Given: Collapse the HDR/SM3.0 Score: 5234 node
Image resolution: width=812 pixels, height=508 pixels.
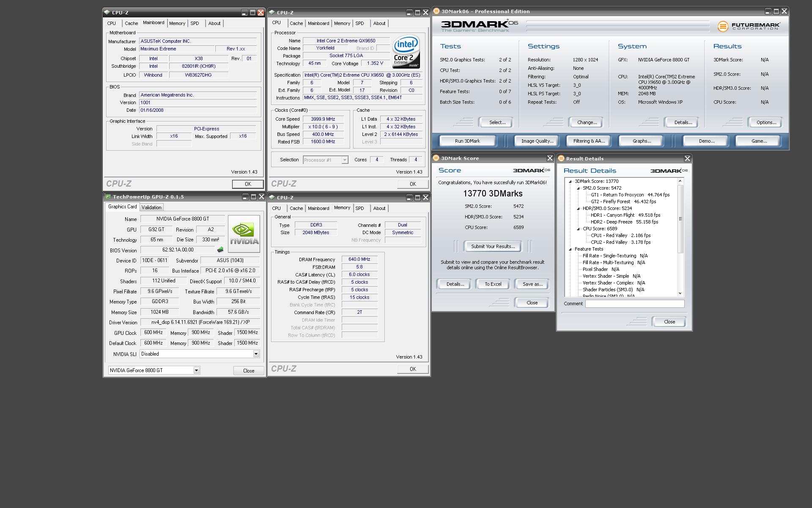Looking at the screenshot, I should (x=578, y=209).
